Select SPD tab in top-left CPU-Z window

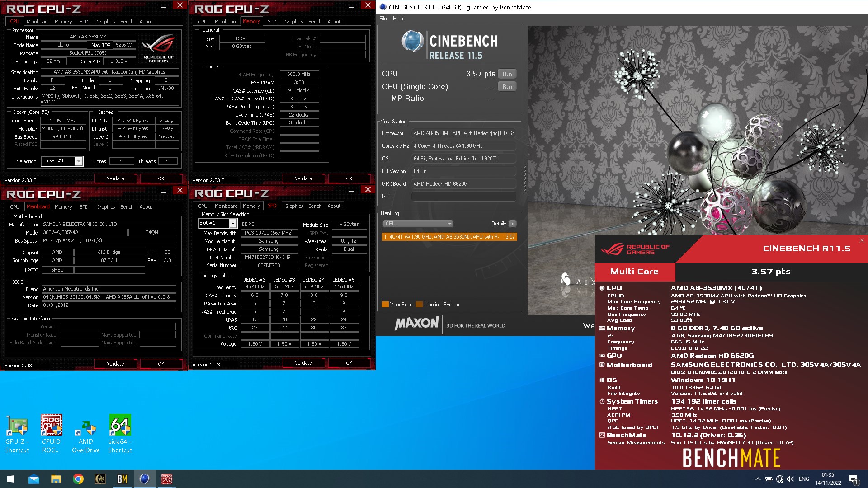(84, 22)
